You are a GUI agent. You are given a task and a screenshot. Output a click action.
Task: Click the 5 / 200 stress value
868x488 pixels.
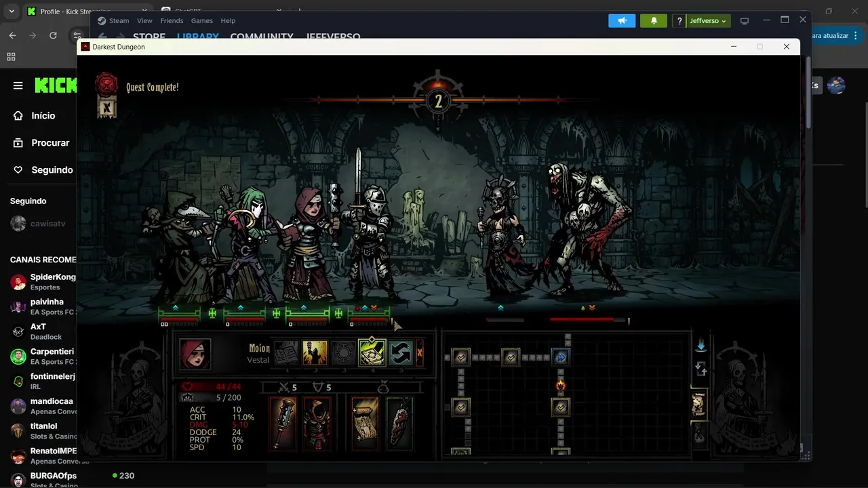coord(229,398)
